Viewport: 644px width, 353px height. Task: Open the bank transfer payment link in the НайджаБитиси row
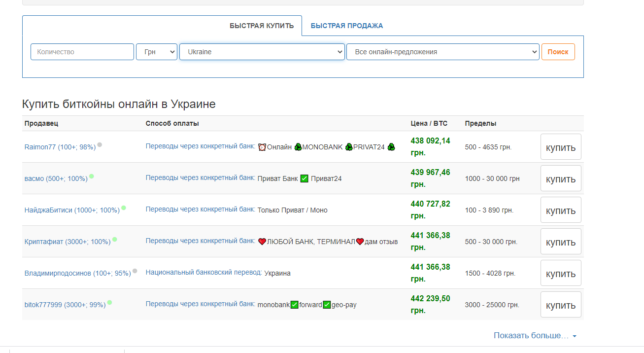point(201,209)
